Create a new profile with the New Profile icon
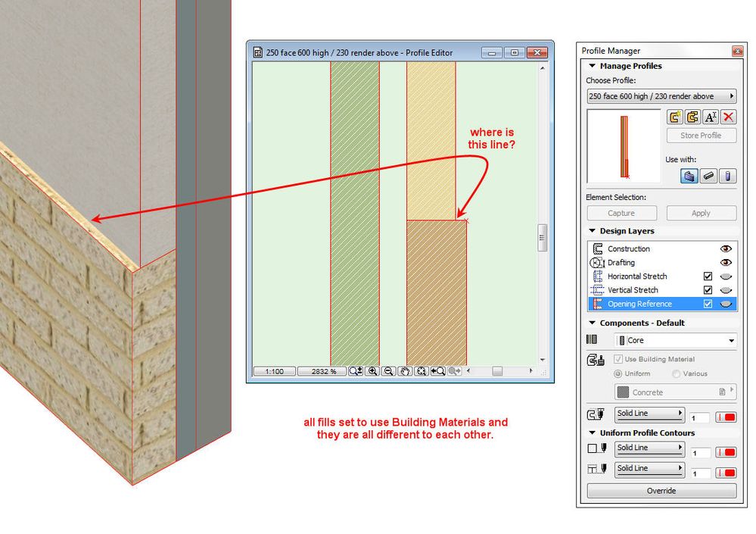 676,117
